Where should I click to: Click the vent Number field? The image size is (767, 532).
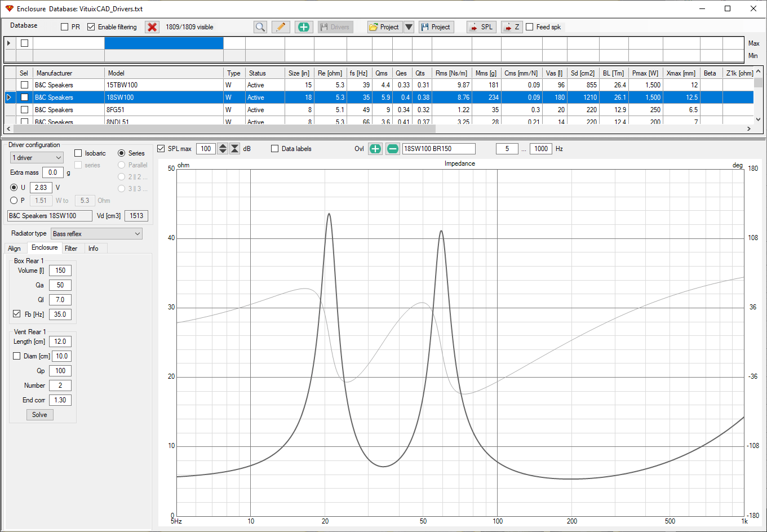coord(60,385)
